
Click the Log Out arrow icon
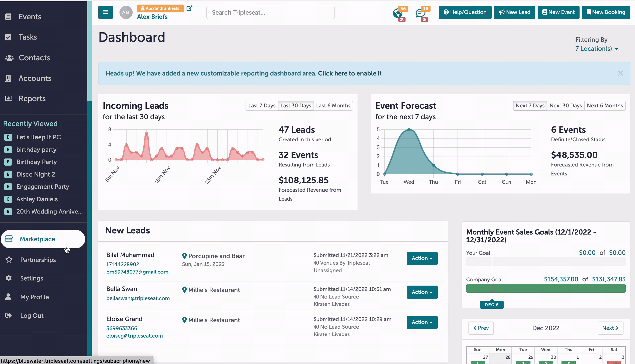click(8, 315)
